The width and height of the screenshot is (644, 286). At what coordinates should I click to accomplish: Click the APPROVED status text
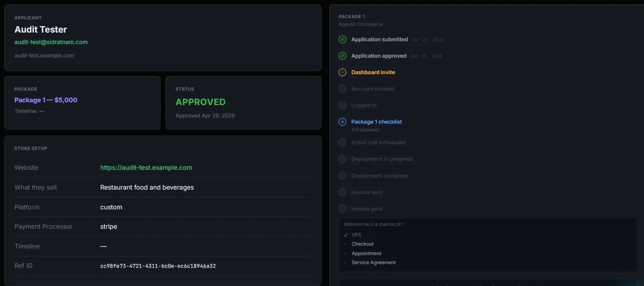pyautogui.click(x=201, y=102)
